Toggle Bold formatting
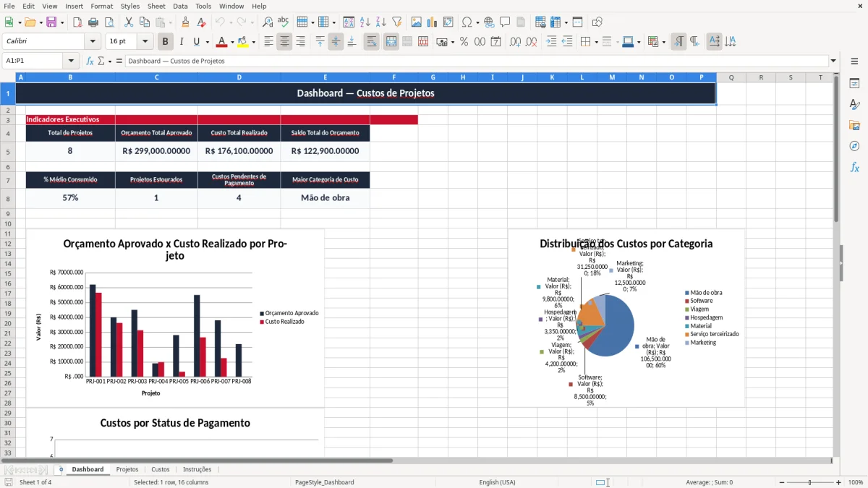This screenshot has height=488, width=868. pyautogui.click(x=165, y=42)
